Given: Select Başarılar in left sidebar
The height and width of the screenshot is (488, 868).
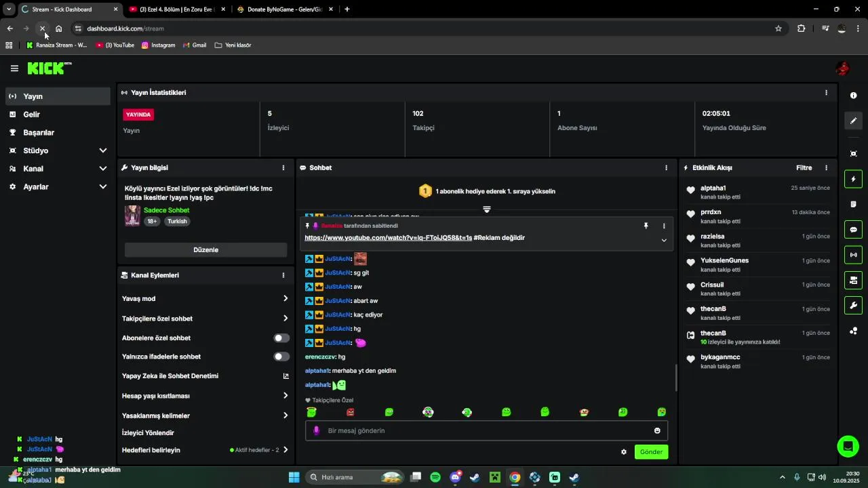Looking at the screenshot, I should (x=58, y=133).
